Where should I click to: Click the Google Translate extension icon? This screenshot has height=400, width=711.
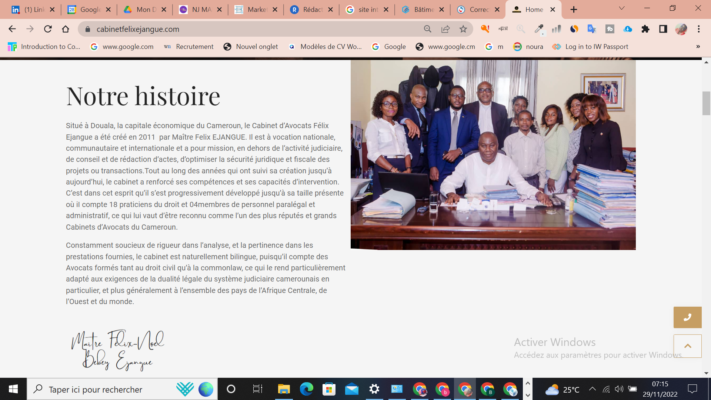[591, 29]
